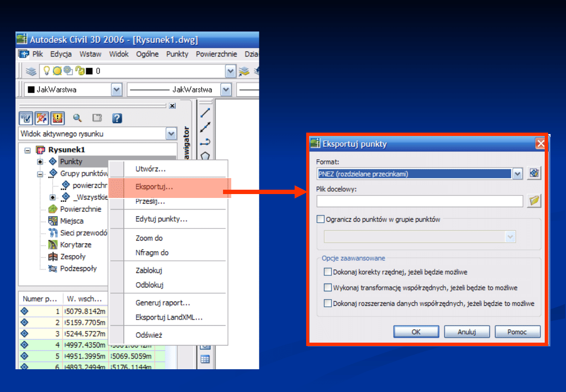
Task: Click the magnifier preview icon in Toolspace
Action: click(x=77, y=118)
